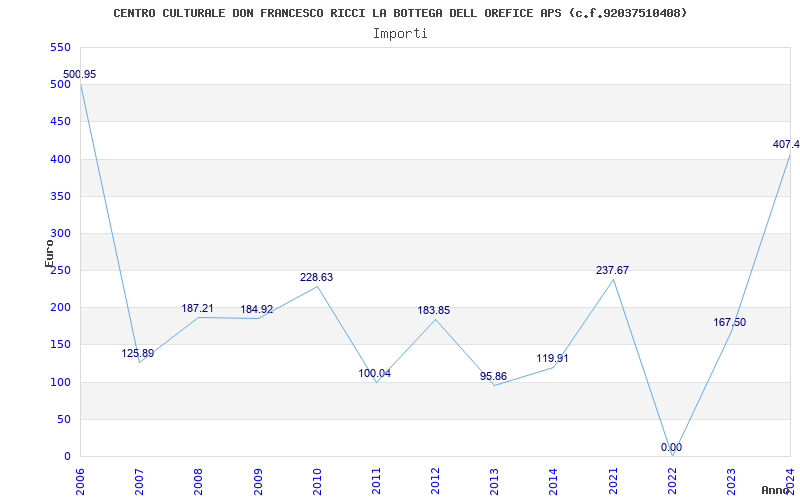800x500 pixels.
Task: Click the 500 y-axis tick label
Action: point(60,85)
